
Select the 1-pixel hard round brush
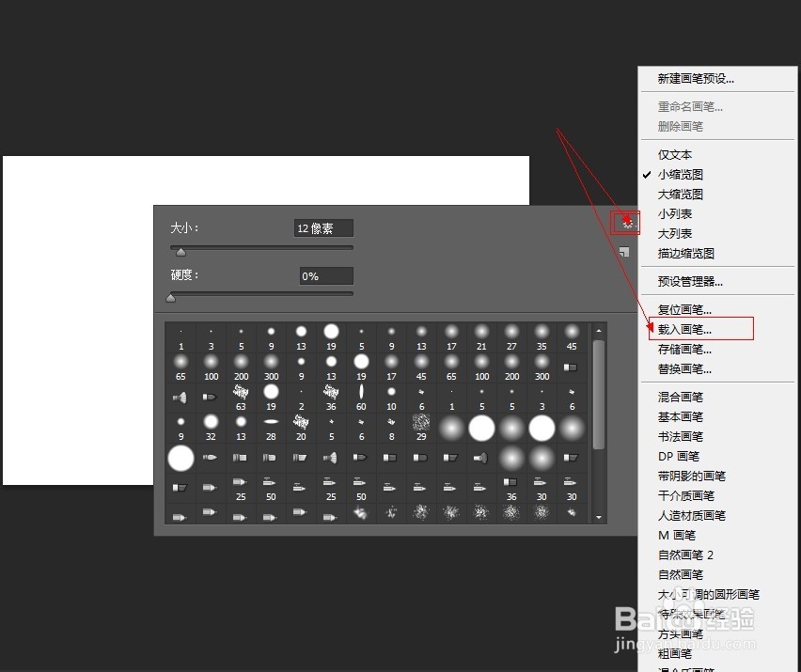(181, 330)
